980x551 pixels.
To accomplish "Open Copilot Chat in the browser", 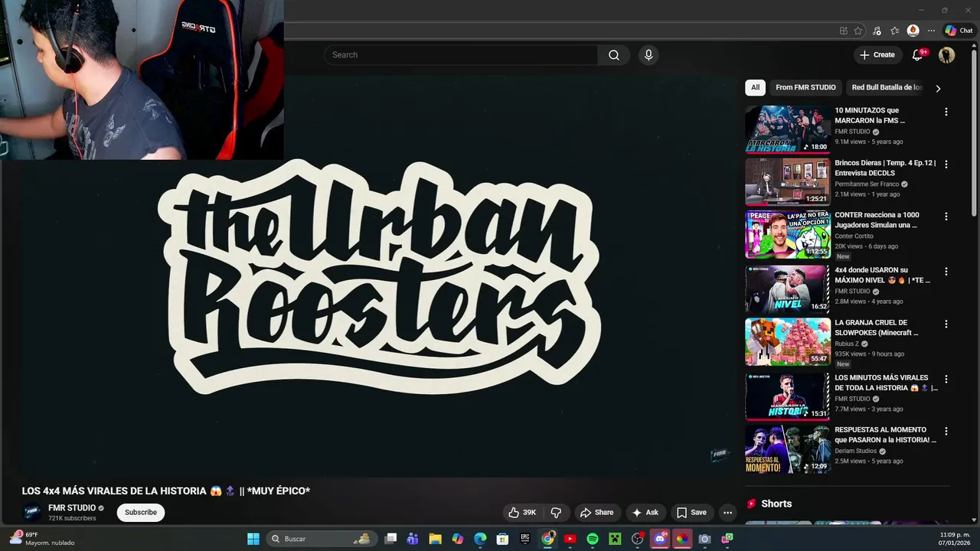I will pyautogui.click(x=959, y=31).
